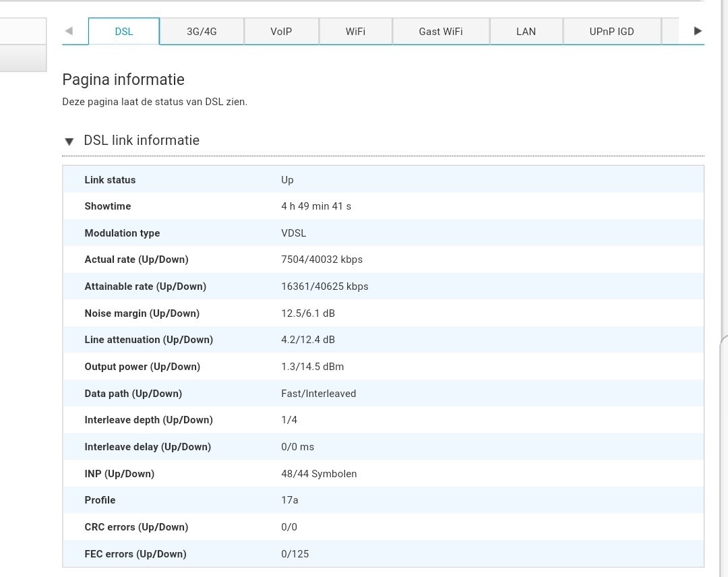Open the WiFi tab
Screen dimensions: 728x577
[x=356, y=32]
